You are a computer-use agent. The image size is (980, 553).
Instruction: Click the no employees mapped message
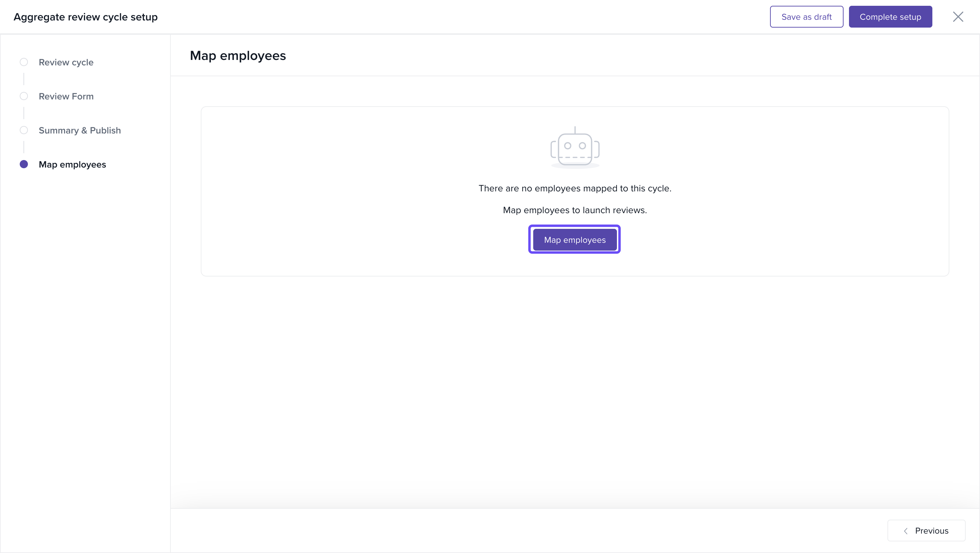pyautogui.click(x=574, y=188)
